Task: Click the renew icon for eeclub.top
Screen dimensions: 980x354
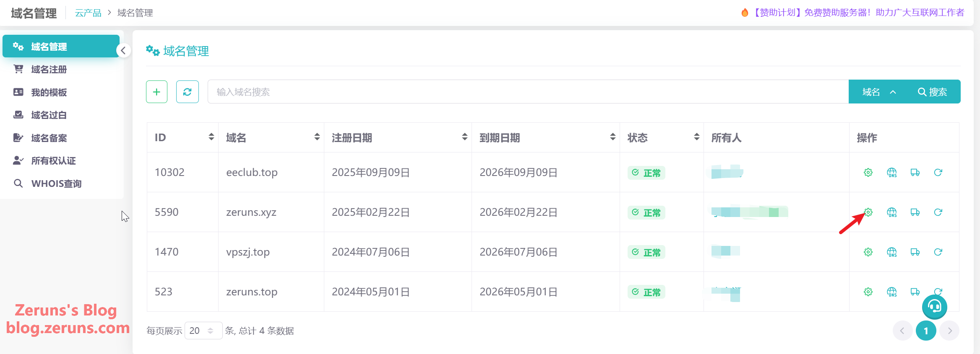Action: (938, 173)
